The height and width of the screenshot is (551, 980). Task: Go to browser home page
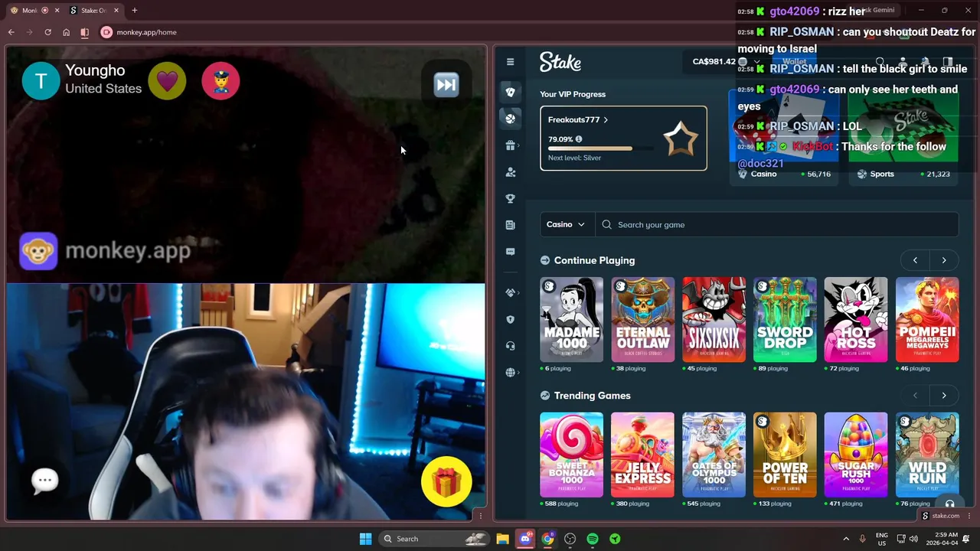click(x=66, y=32)
